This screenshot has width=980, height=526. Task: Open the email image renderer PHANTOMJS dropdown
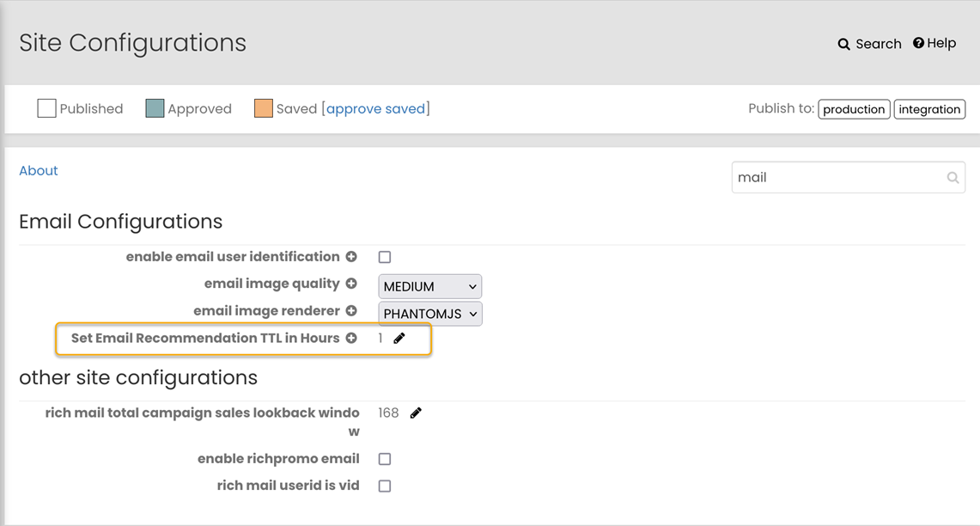pyautogui.click(x=429, y=314)
